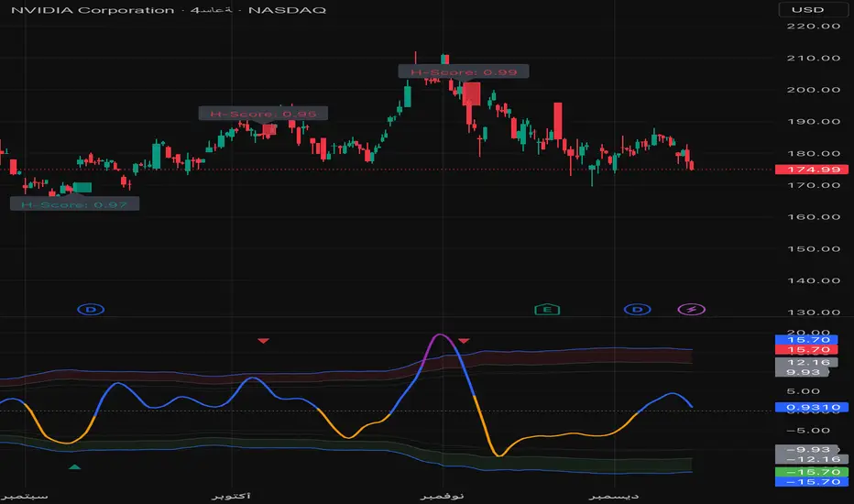Click the purple lightning bolt event marker
This screenshot has height=504, width=854.
[x=692, y=310]
